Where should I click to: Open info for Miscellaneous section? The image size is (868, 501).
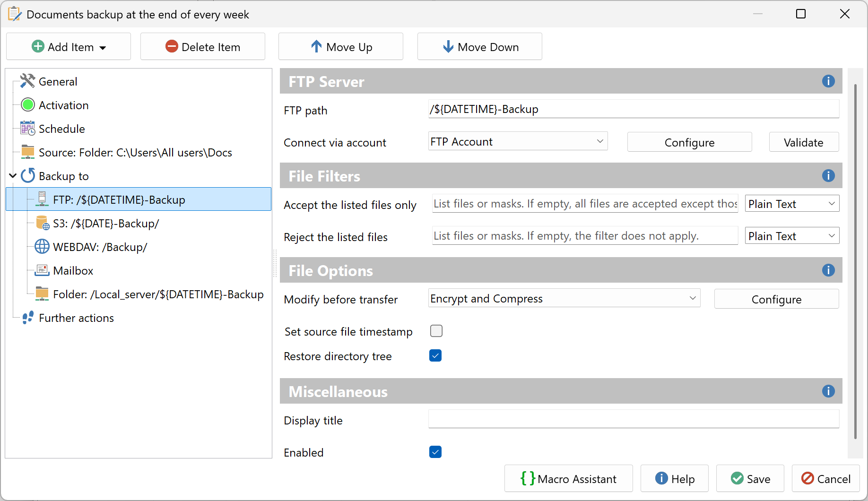pos(828,391)
